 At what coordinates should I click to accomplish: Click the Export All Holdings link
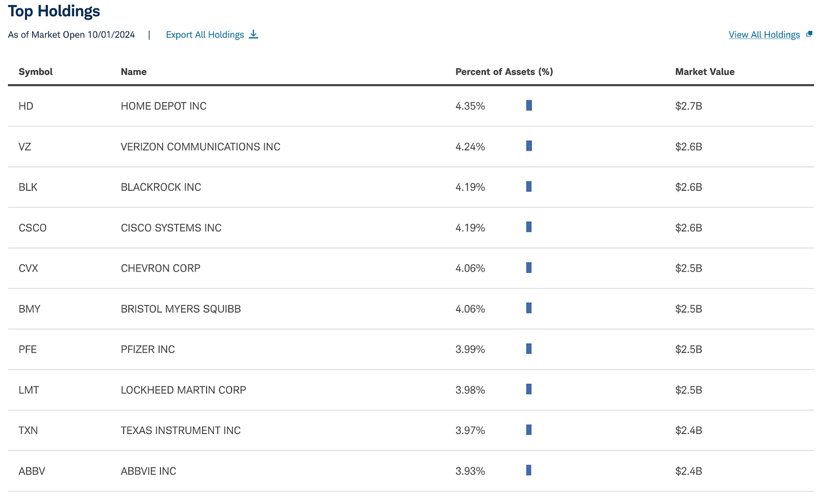(205, 34)
